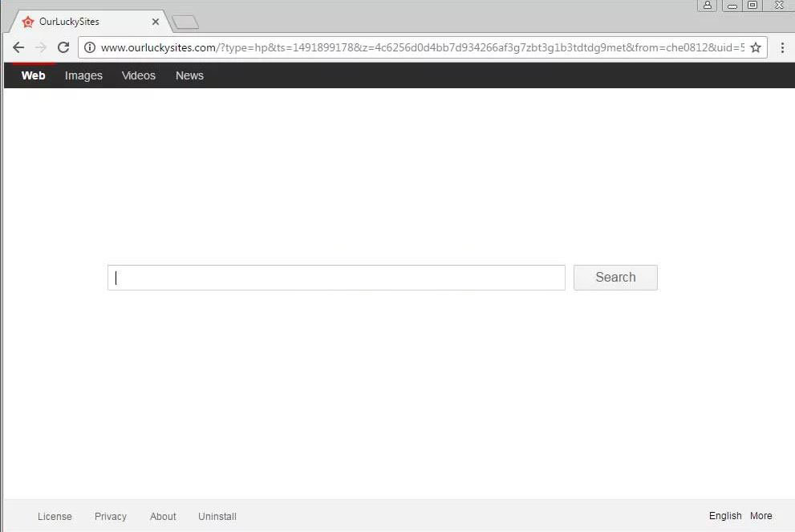Click the Search button

[x=615, y=278]
